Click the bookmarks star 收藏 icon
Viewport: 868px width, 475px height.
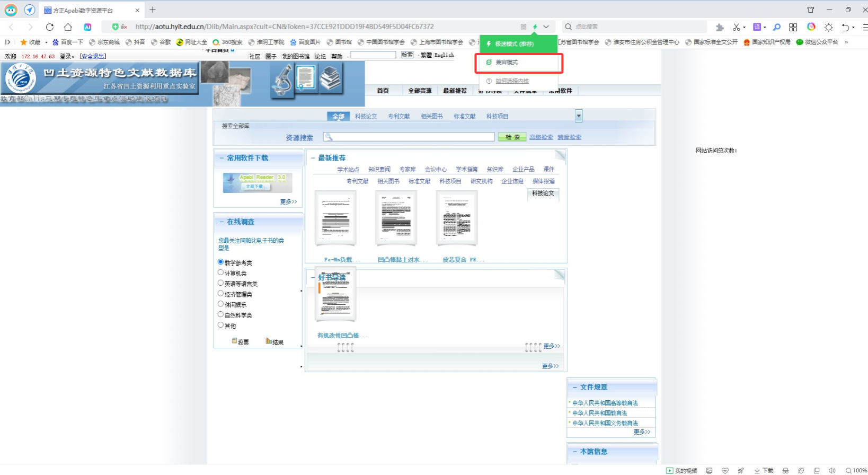(23, 42)
